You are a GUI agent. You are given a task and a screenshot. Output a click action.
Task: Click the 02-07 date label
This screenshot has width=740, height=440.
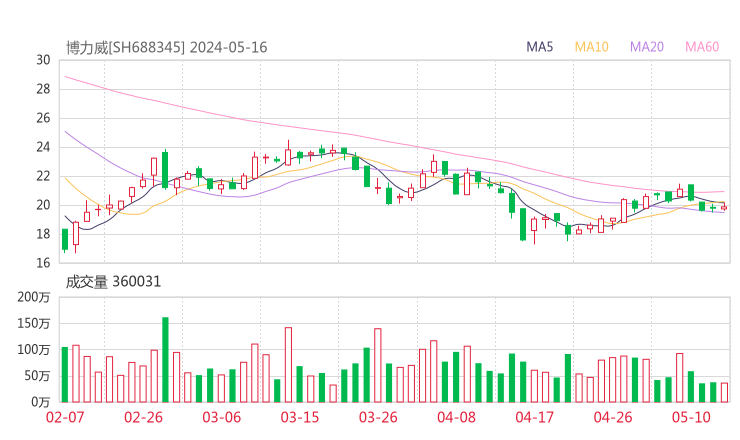[65, 417]
